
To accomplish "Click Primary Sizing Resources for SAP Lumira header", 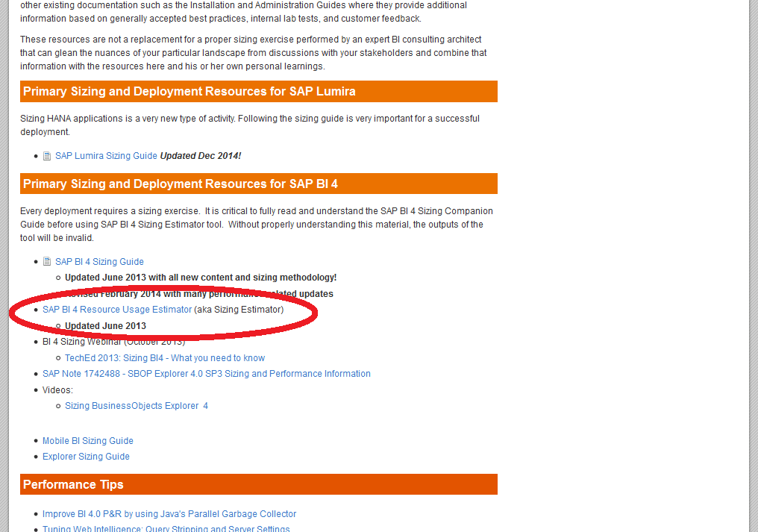I will tap(259, 92).
